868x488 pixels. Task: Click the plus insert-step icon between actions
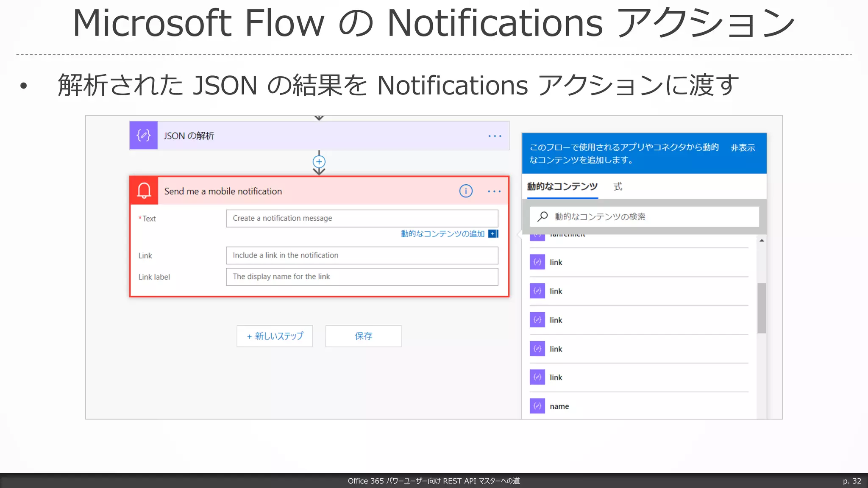(x=319, y=161)
